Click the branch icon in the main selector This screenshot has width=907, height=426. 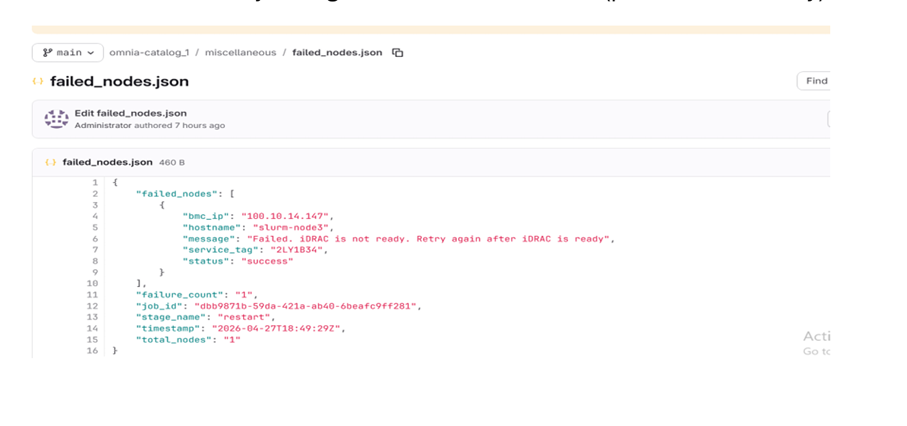click(47, 53)
